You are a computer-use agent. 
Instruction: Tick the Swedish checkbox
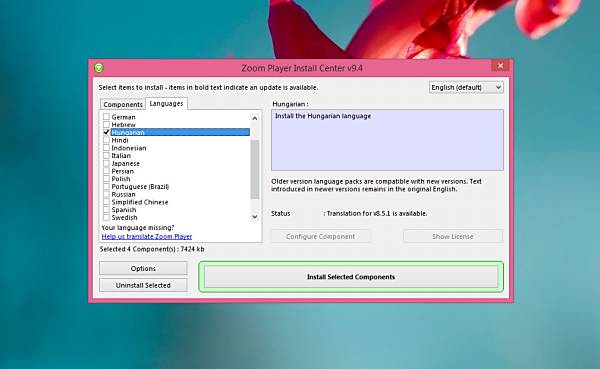point(106,217)
